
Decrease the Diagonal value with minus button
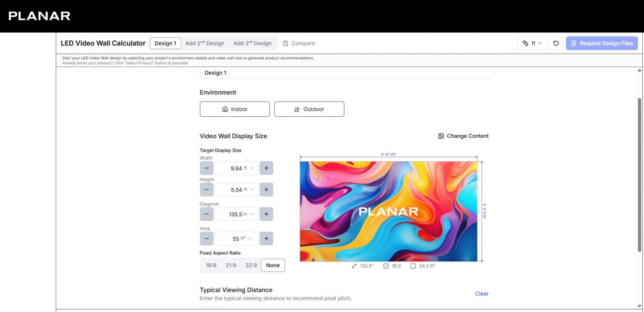[x=206, y=214]
